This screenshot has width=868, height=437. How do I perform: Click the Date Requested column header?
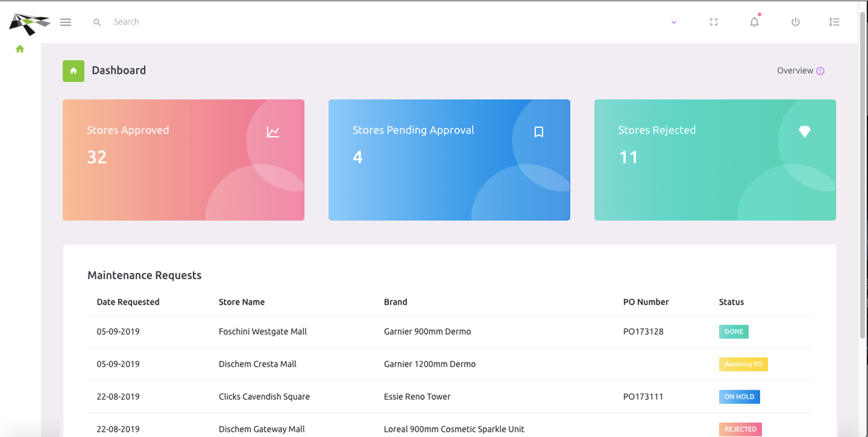click(128, 302)
